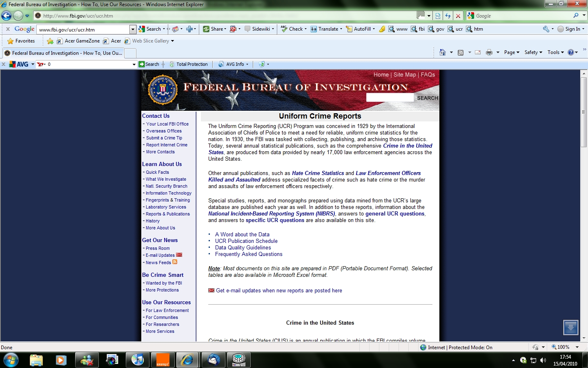
Task: Open the Hate Crime Statistics link
Action: 318,173
